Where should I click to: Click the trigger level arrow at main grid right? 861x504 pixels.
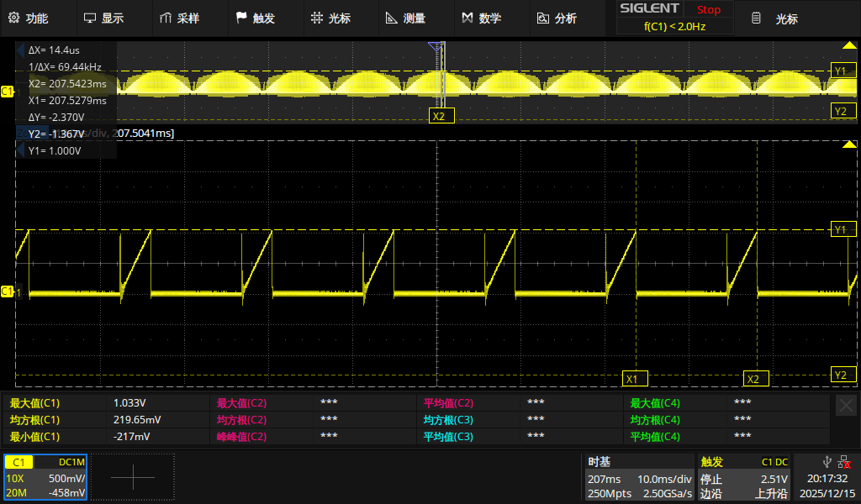[849, 144]
